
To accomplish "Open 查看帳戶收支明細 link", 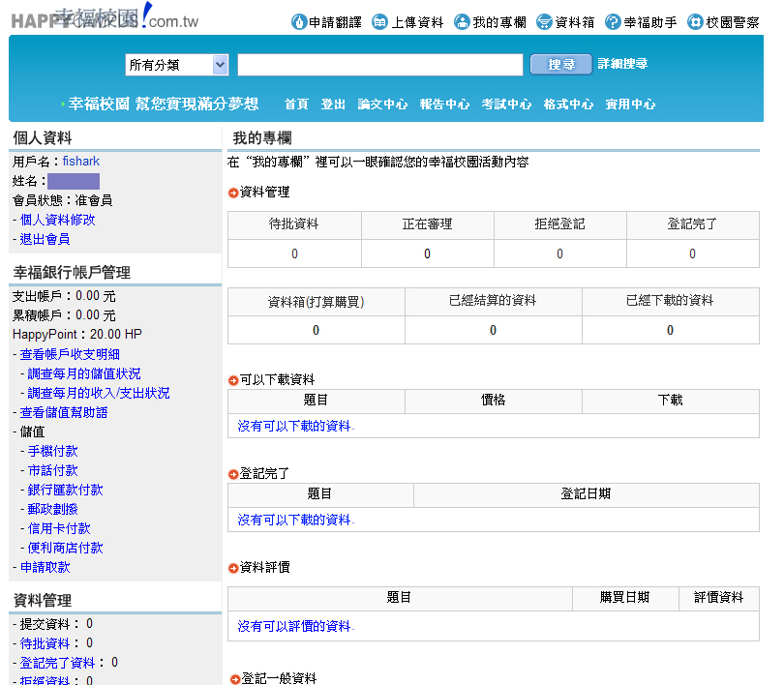I will 70,354.
